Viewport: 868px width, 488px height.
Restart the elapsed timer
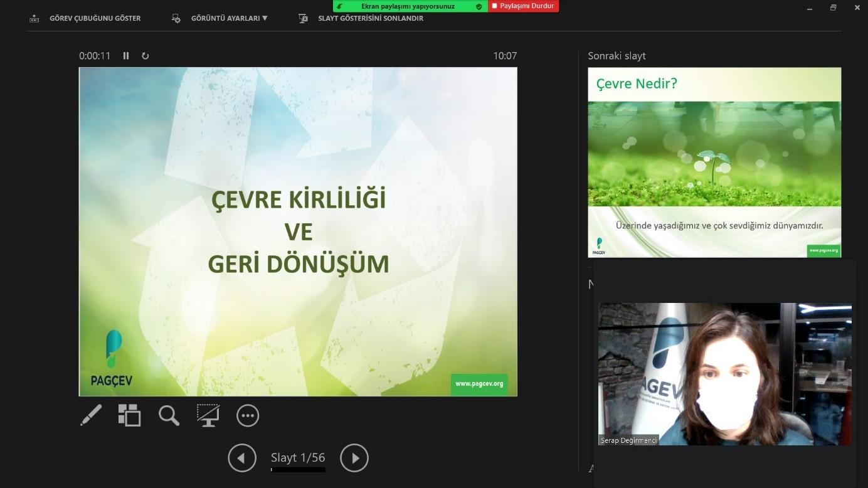click(145, 56)
